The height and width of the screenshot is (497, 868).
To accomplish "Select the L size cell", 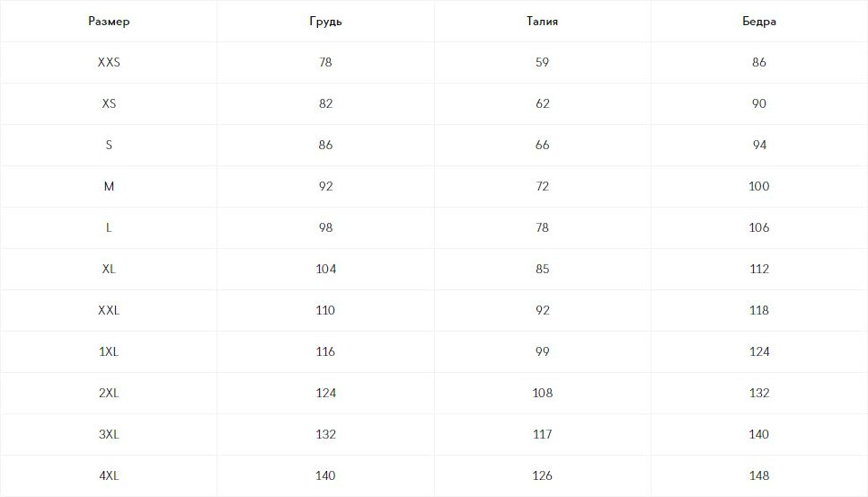I will [x=109, y=228].
